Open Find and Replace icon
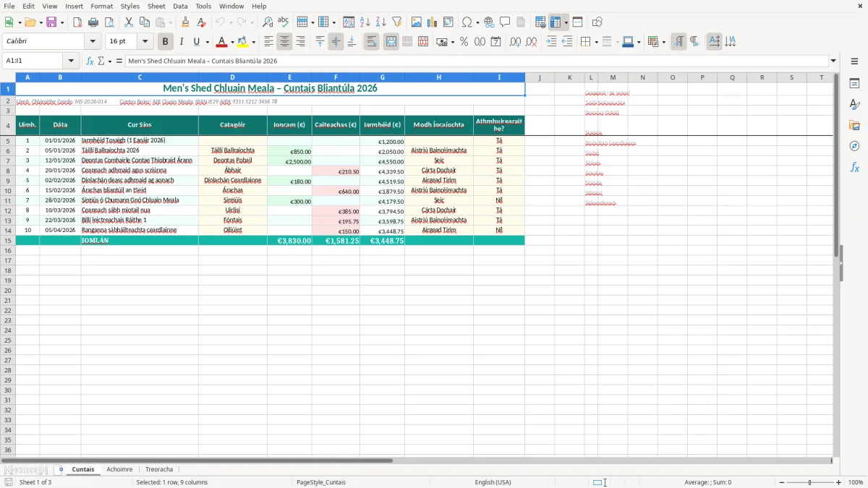The height and width of the screenshot is (488, 868). tap(268, 22)
